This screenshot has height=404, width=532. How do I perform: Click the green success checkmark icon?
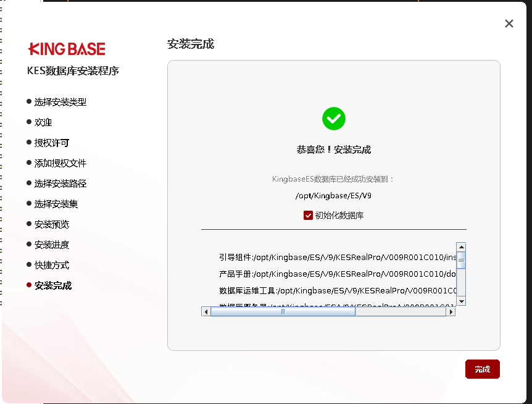click(x=333, y=118)
